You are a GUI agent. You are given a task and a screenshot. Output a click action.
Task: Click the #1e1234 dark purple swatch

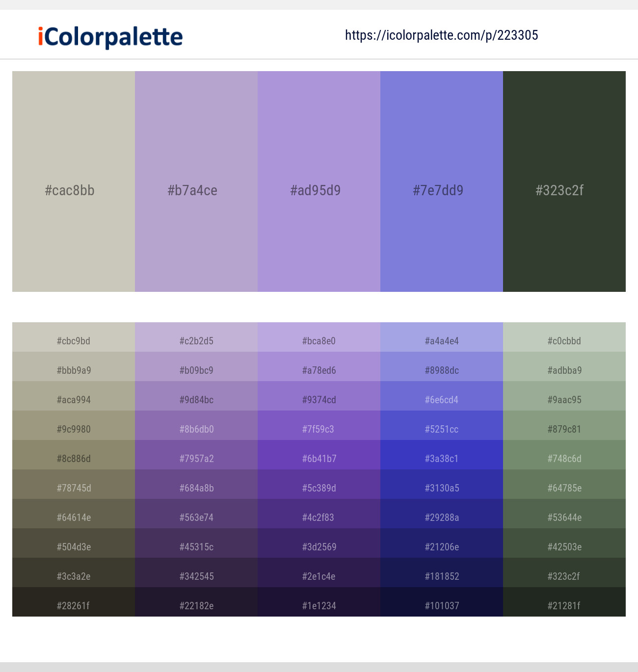pyautogui.click(x=319, y=606)
